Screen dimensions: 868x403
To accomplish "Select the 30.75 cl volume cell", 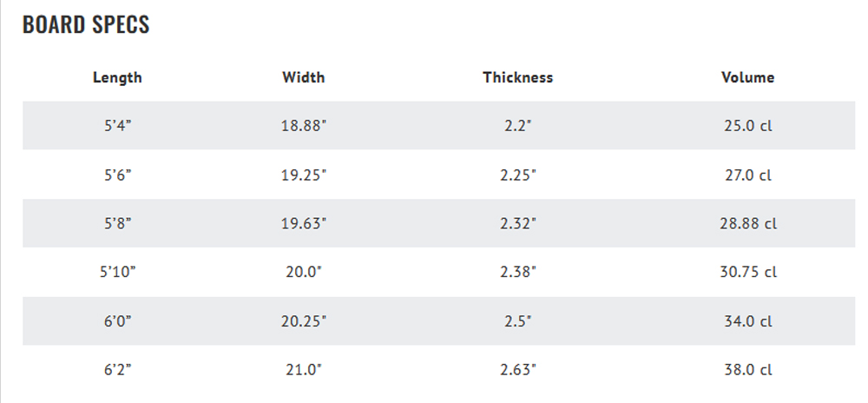I will point(748,272).
